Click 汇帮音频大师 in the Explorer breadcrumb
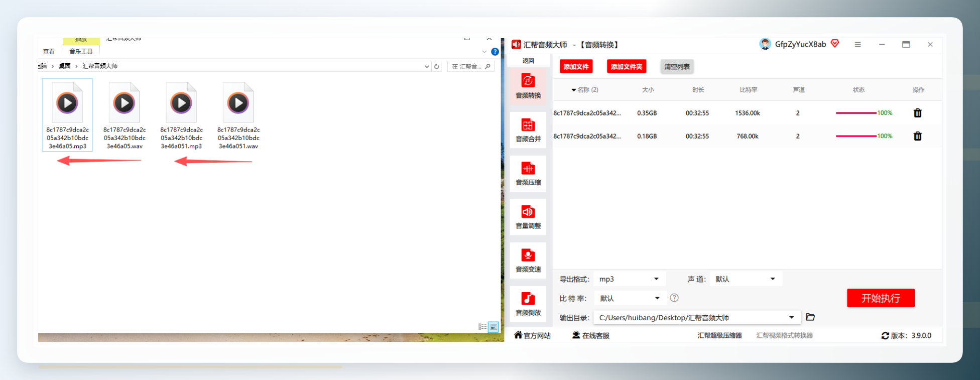 pyautogui.click(x=100, y=66)
